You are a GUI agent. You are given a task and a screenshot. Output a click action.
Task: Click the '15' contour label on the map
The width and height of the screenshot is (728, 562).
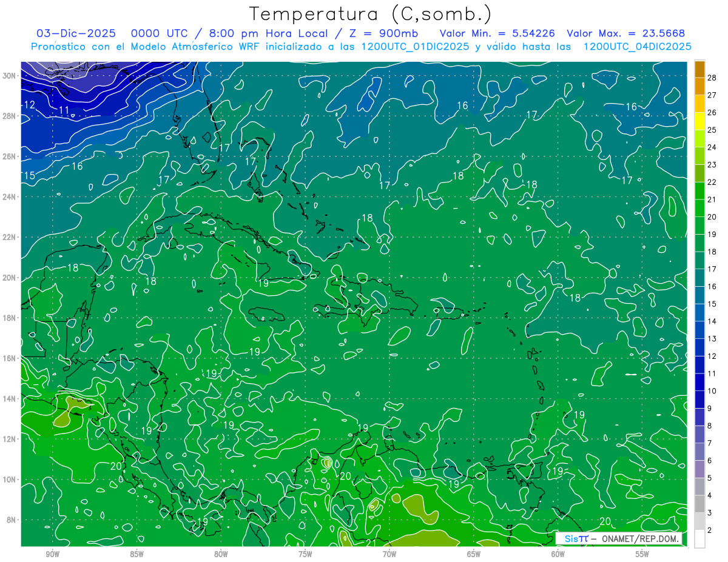coord(29,176)
